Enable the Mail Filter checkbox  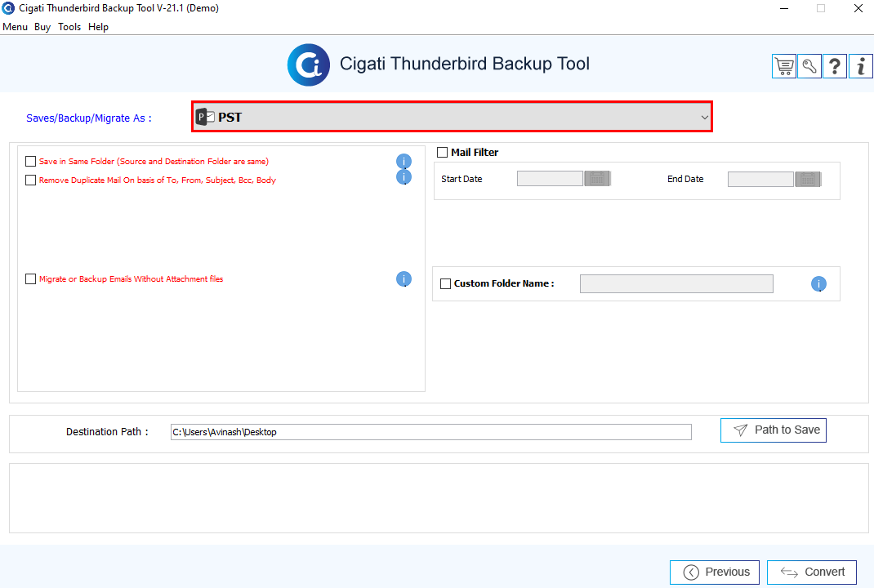443,152
